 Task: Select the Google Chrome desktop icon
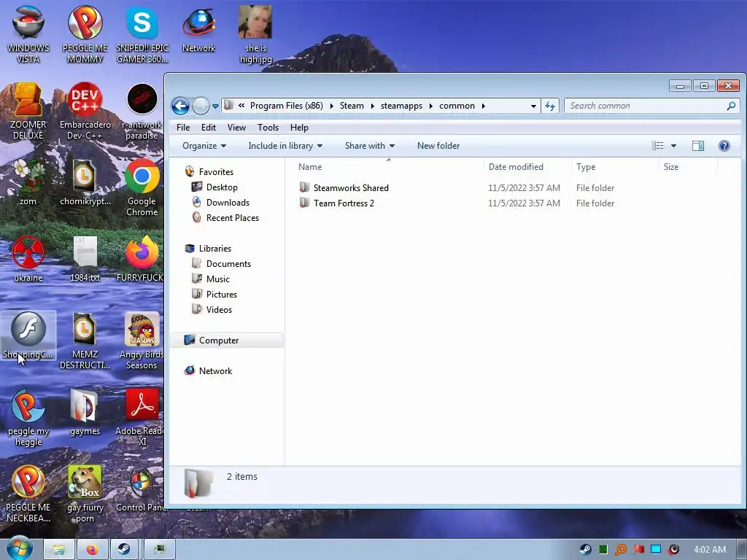[142, 187]
